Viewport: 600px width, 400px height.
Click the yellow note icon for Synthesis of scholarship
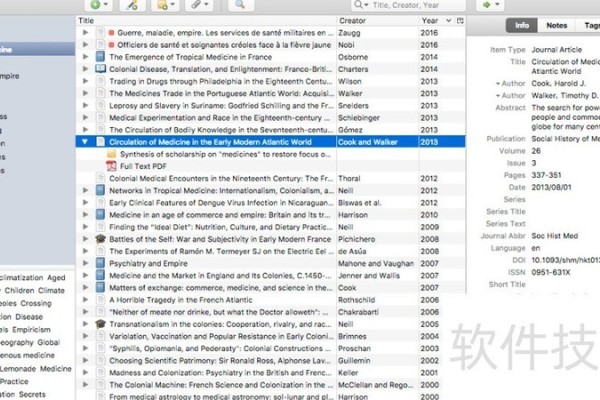(x=111, y=154)
